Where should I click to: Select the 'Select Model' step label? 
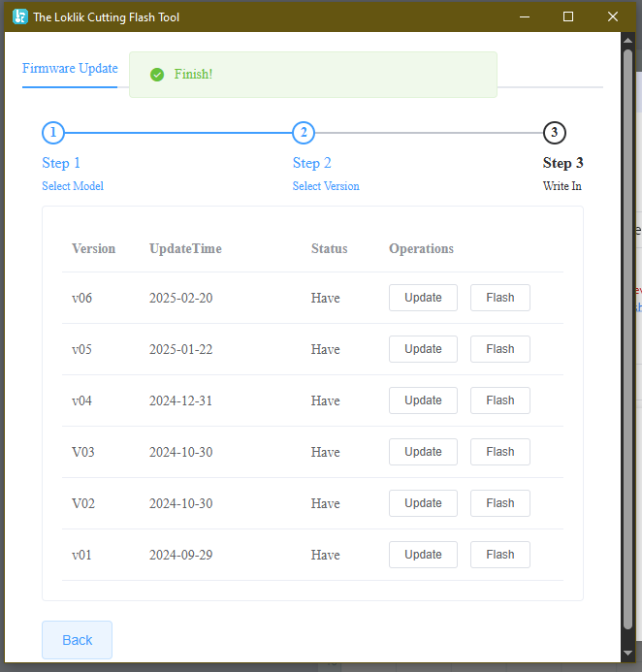(x=73, y=186)
